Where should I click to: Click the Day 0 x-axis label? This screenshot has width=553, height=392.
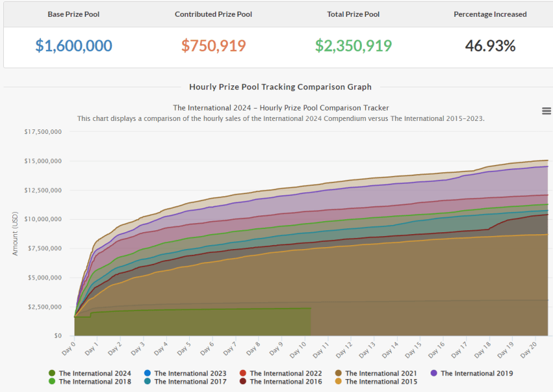(67, 349)
